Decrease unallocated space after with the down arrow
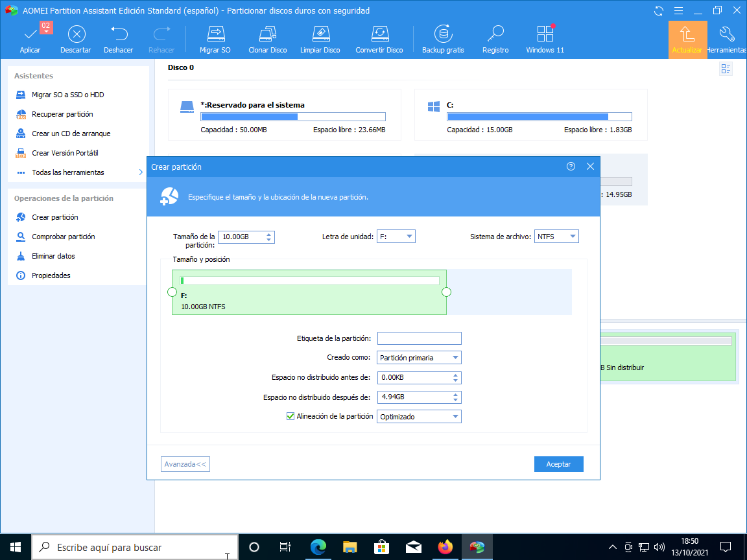This screenshot has width=747, height=560. coord(456,400)
